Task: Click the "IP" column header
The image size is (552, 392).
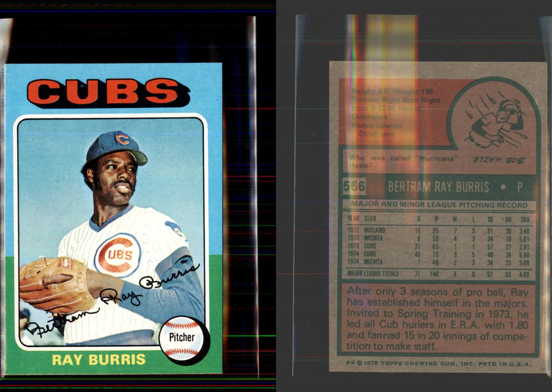Action: point(436,219)
